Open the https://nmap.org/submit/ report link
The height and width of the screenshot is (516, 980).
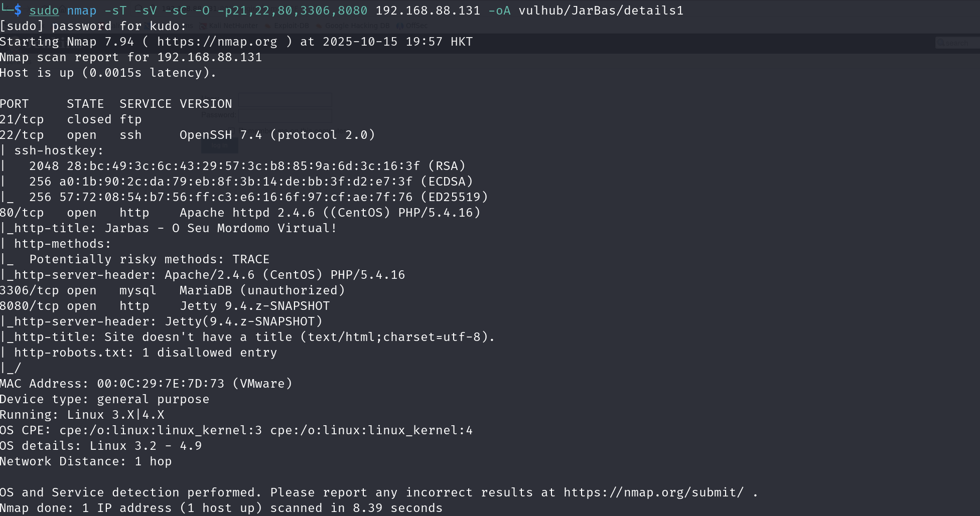[x=653, y=492]
